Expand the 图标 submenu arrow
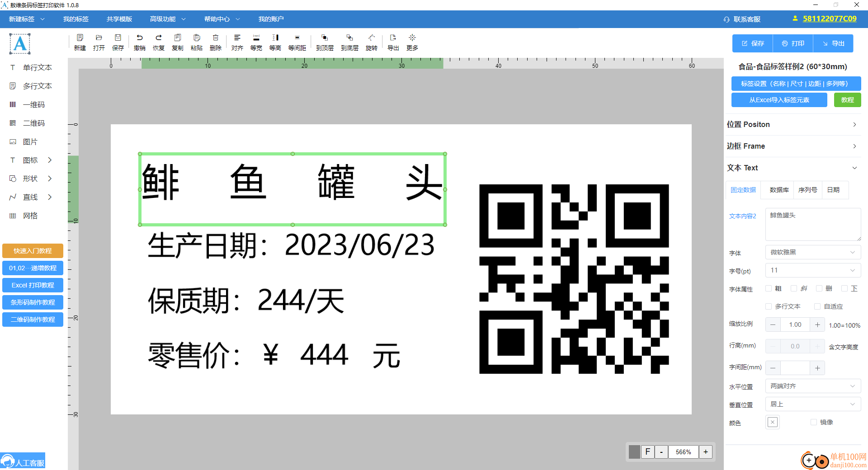 click(x=50, y=160)
